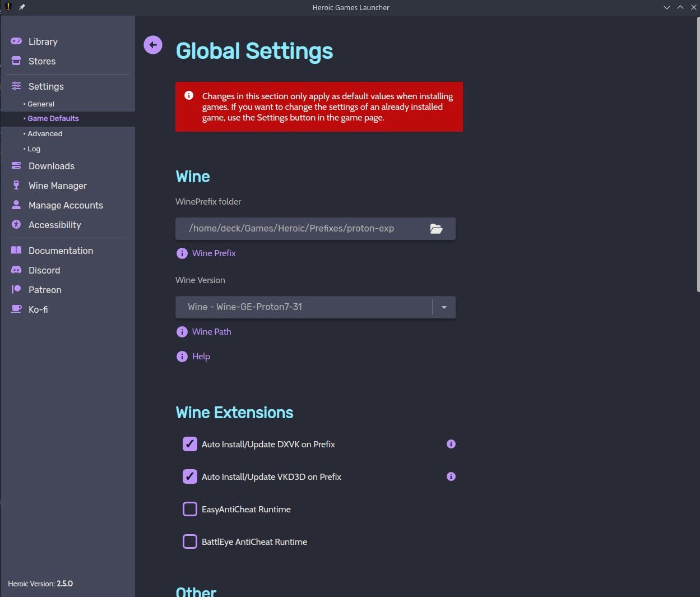
Task: Click the Manage Accounts person icon
Action: [x=15, y=205]
